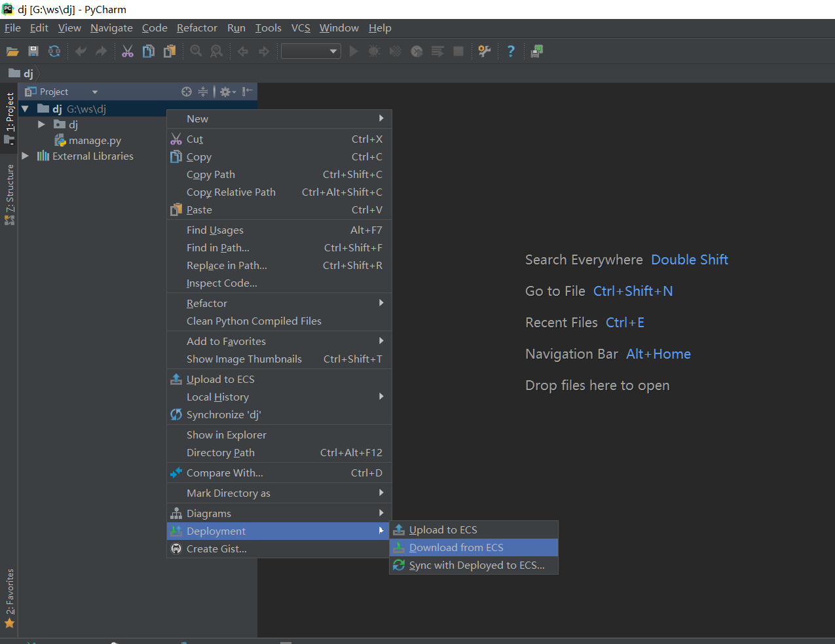Choose Synchronize 'dj' from context menu
Screen dimensions: 835x644
279,414
